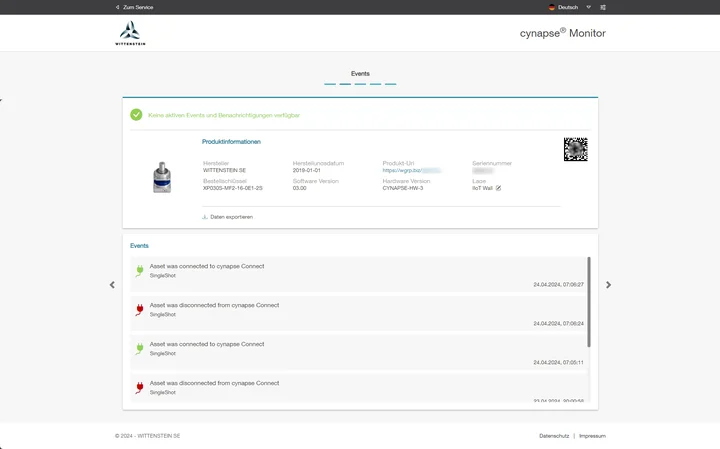Click Daten exportieren download link
720x449 pixels.
point(227,216)
